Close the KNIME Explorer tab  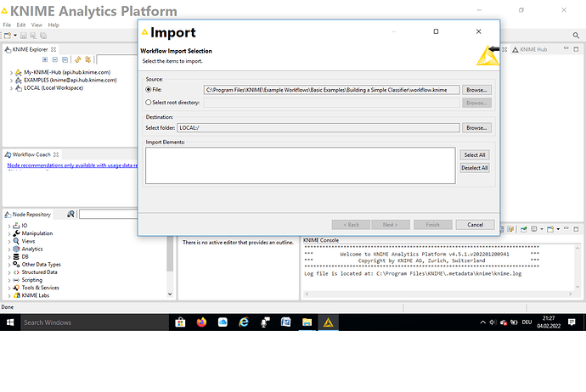pos(54,49)
